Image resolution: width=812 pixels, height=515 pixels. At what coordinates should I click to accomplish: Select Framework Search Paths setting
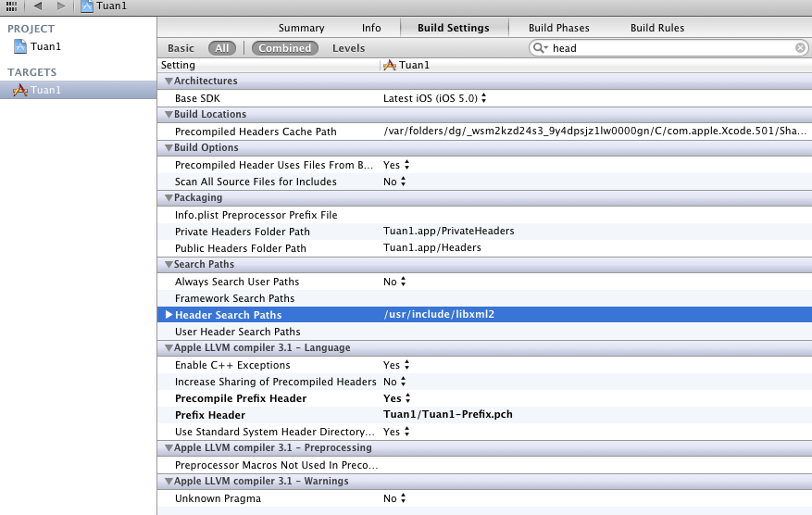tap(234, 298)
